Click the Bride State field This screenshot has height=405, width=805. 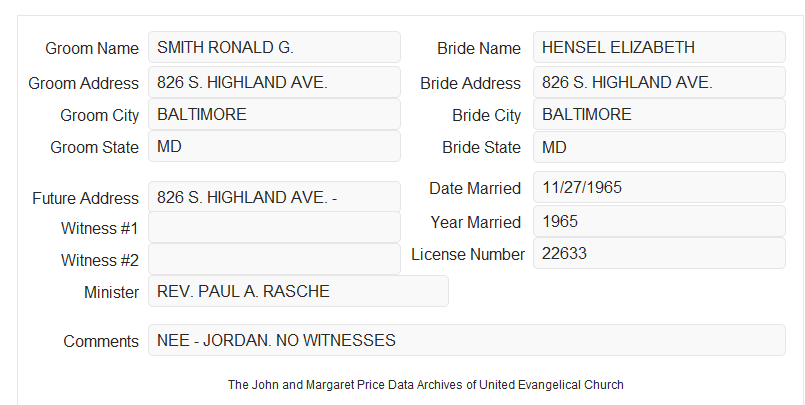(659, 147)
